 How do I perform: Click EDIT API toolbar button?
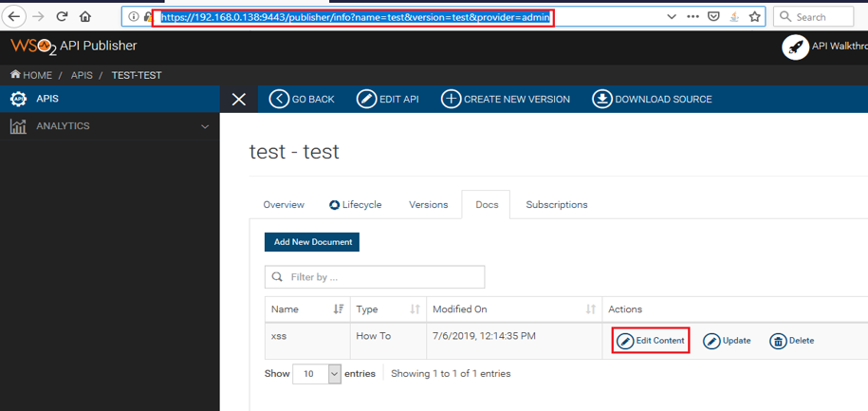(387, 99)
